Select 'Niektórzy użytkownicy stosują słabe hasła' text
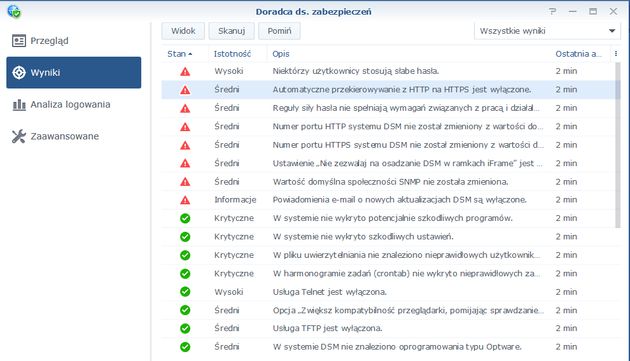630x361 pixels. point(356,71)
